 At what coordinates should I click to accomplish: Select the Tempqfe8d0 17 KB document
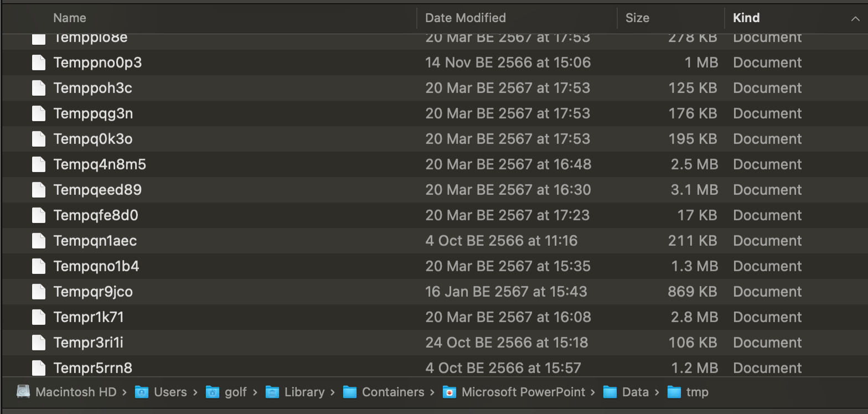(96, 215)
